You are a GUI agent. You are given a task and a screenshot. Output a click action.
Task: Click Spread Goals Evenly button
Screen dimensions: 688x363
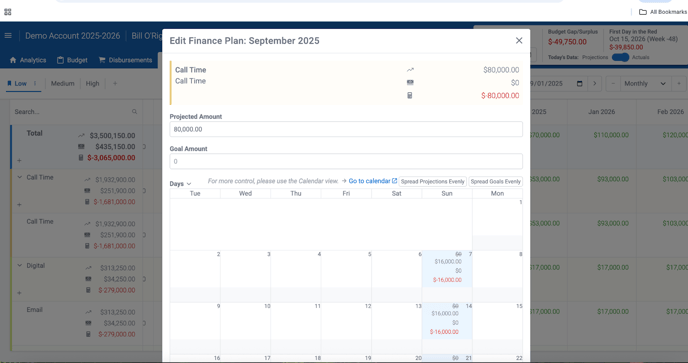(x=495, y=181)
